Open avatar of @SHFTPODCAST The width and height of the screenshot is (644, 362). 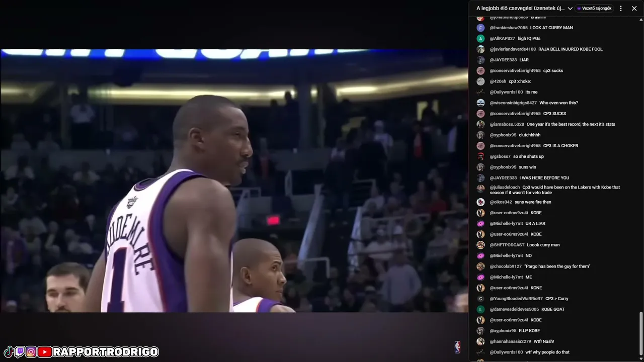480,245
